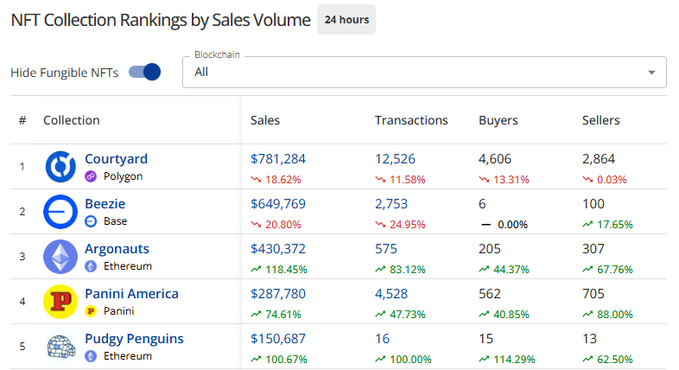Click the Collection column header
Viewport: 679px width, 370px height.
pos(71,120)
